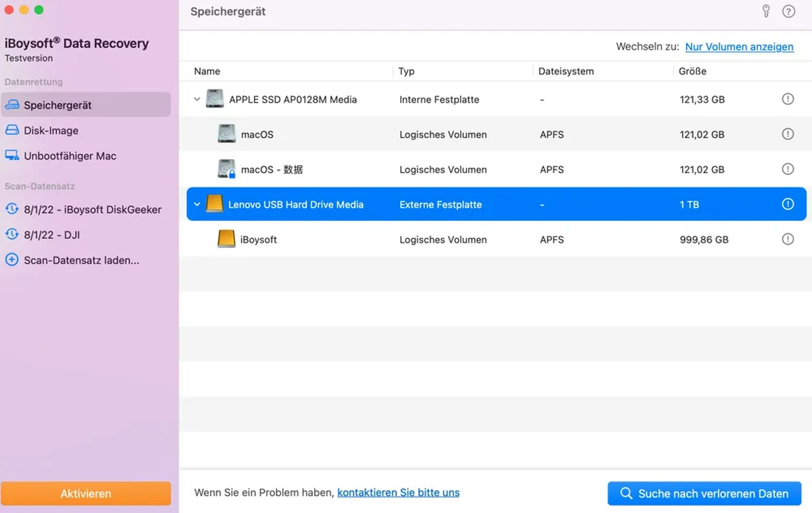Collapse the Lenovo USB Hard Drive entry
This screenshot has height=513, width=812.
pyautogui.click(x=197, y=204)
